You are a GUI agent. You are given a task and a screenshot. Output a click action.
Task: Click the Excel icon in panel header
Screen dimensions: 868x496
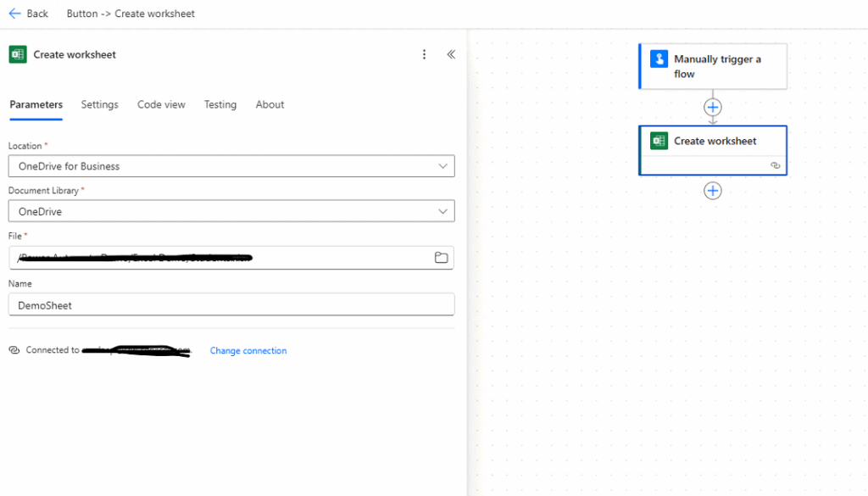[x=18, y=54]
